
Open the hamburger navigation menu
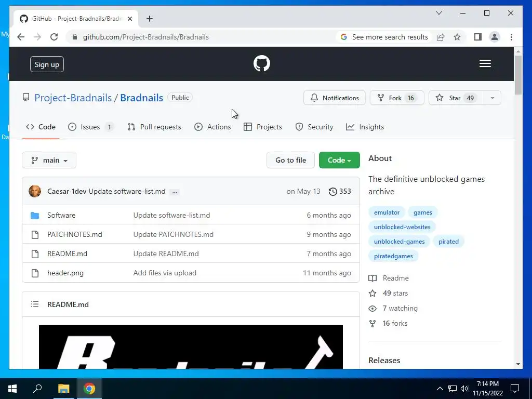[x=485, y=63]
